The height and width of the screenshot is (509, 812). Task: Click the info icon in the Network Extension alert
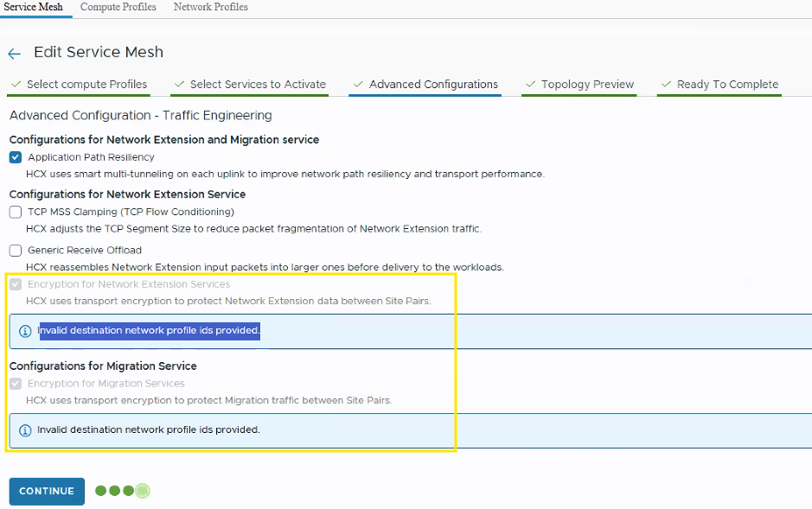click(25, 331)
